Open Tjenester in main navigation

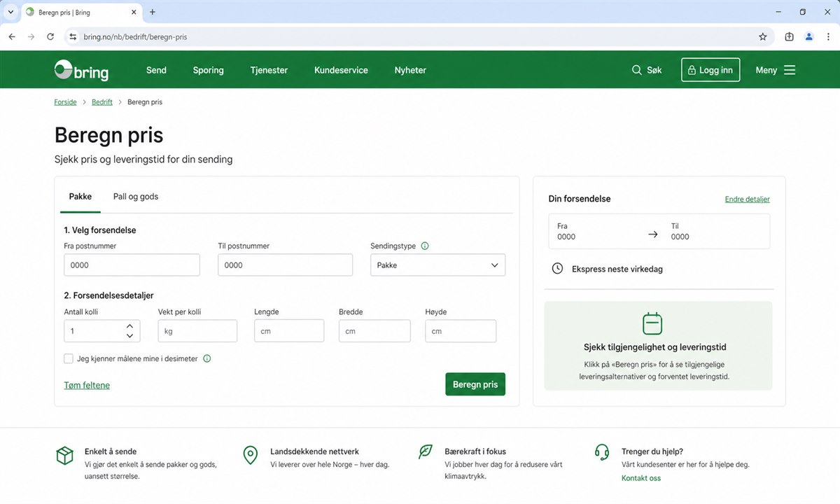click(x=269, y=70)
